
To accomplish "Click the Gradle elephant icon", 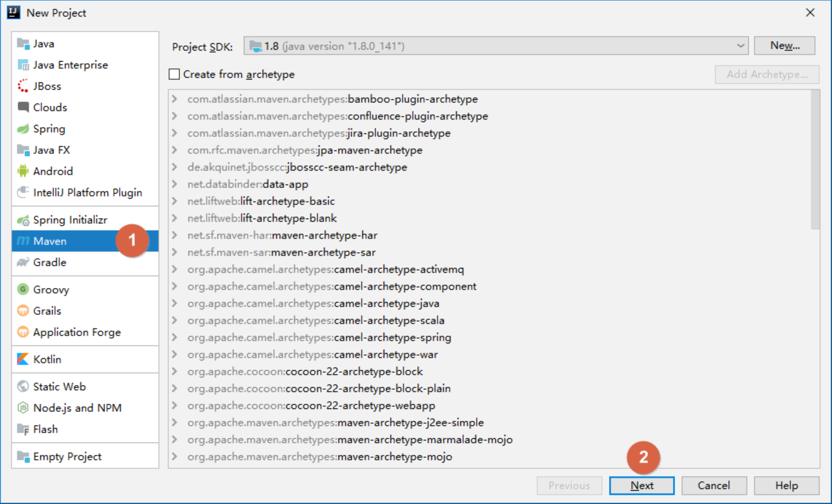I will point(23,262).
